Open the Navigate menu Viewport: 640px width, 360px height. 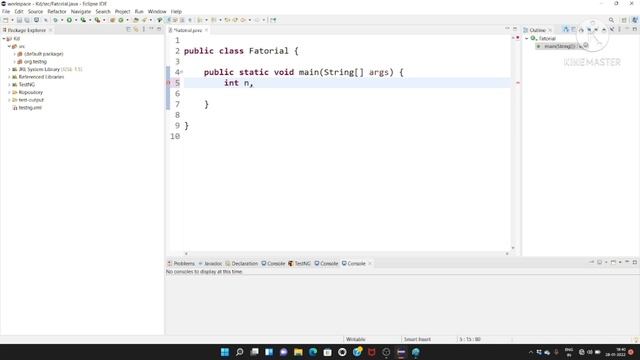[x=81, y=11]
